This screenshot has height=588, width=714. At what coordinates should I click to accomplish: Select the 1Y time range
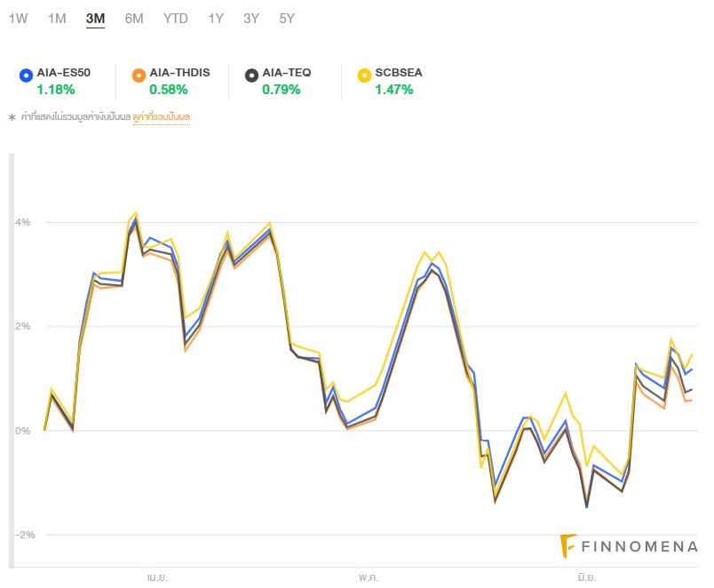[216, 18]
